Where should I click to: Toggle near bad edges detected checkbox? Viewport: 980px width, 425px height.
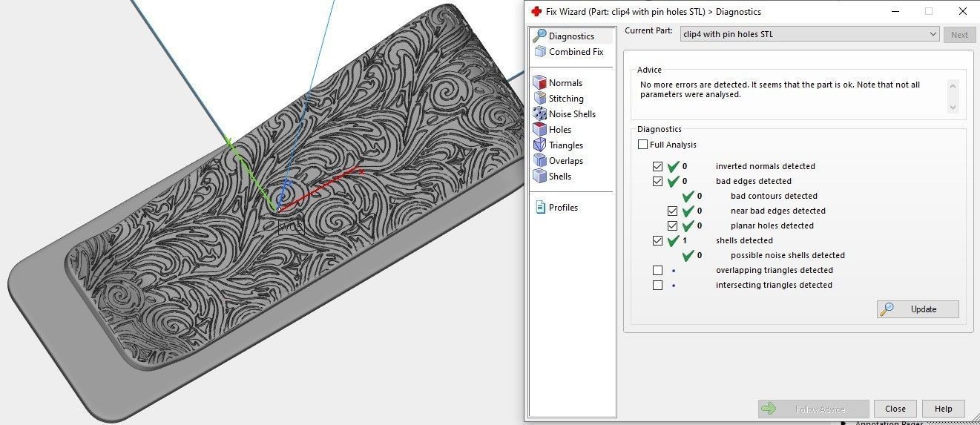coord(672,211)
